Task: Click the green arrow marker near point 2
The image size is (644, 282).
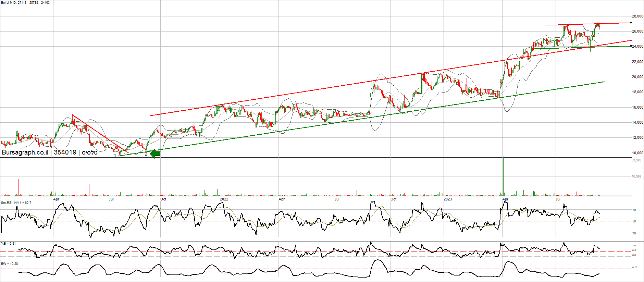Action: 155,154
